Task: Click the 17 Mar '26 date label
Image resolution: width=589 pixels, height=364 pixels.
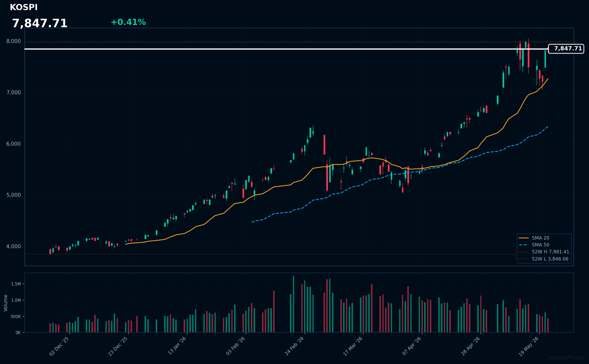Action: 353,346
